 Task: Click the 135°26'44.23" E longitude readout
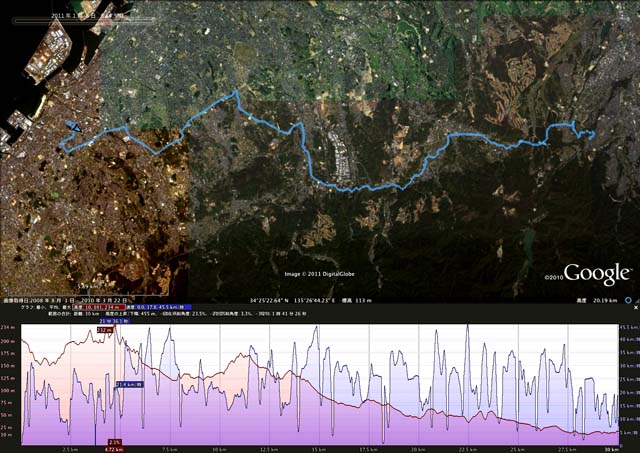pos(315,301)
